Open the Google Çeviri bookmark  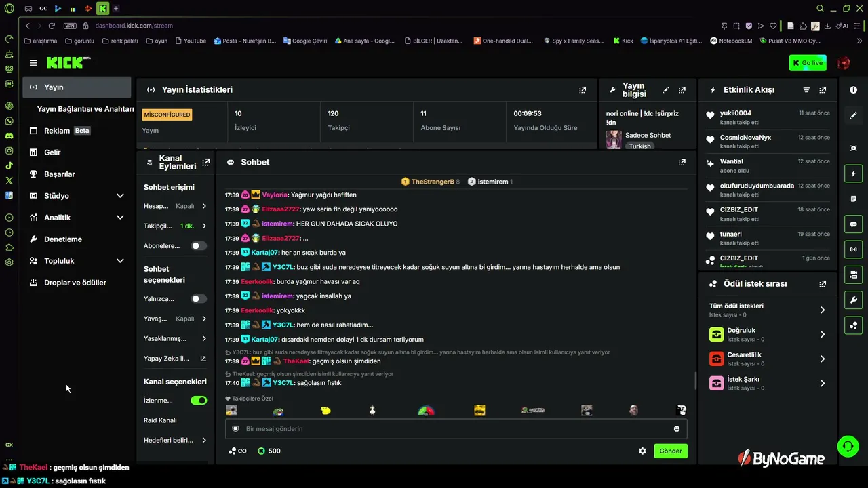(x=305, y=41)
